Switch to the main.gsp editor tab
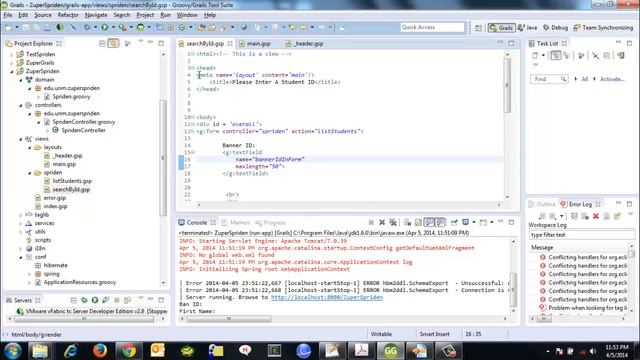This screenshot has width=640, height=360. pyautogui.click(x=255, y=43)
